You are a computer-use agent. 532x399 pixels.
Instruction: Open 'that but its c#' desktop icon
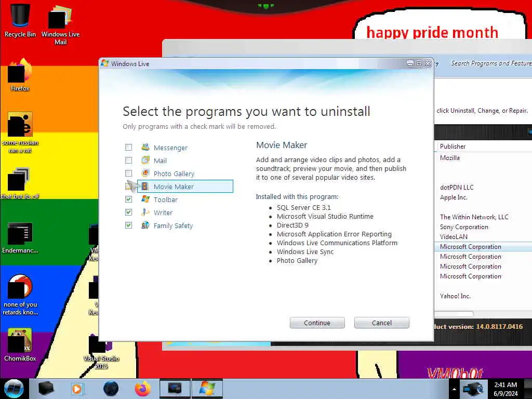coord(20,183)
